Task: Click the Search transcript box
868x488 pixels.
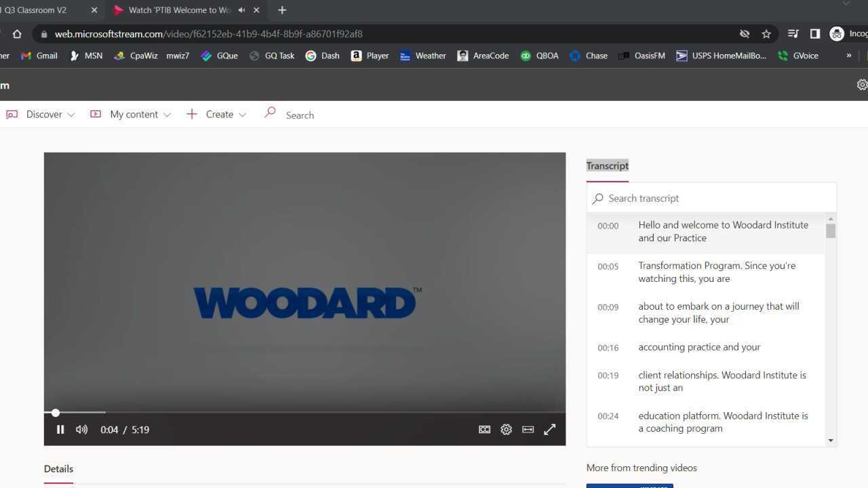Action: [712, 199]
